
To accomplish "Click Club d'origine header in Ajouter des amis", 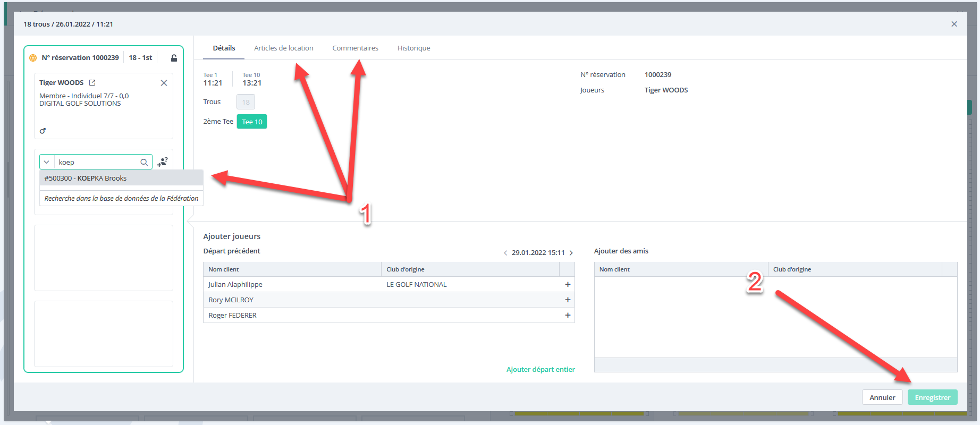I will point(855,269).
